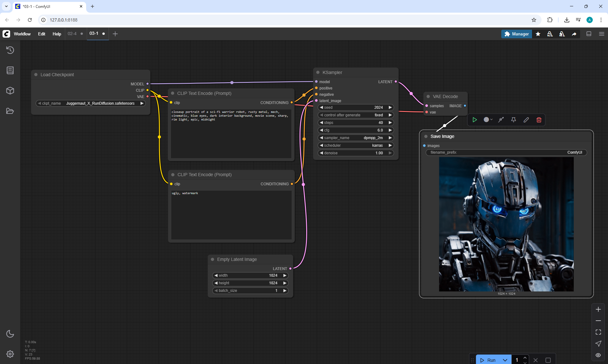Open the node library sidebar icon
The image size is (608, 364).
click(x=10, y=70)
